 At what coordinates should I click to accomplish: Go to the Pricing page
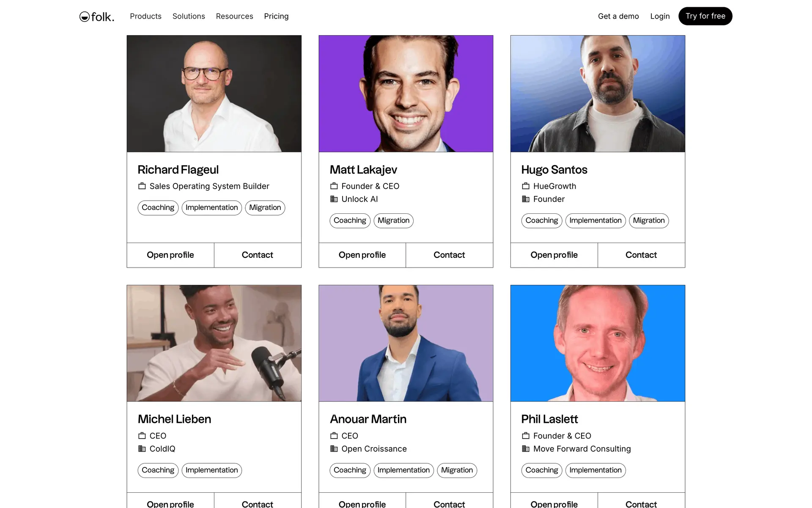tap(276, 16)
